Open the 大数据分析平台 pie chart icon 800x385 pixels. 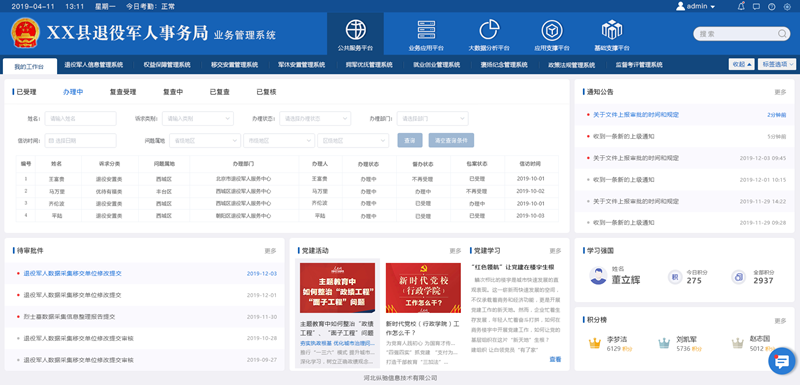point(489,30)
